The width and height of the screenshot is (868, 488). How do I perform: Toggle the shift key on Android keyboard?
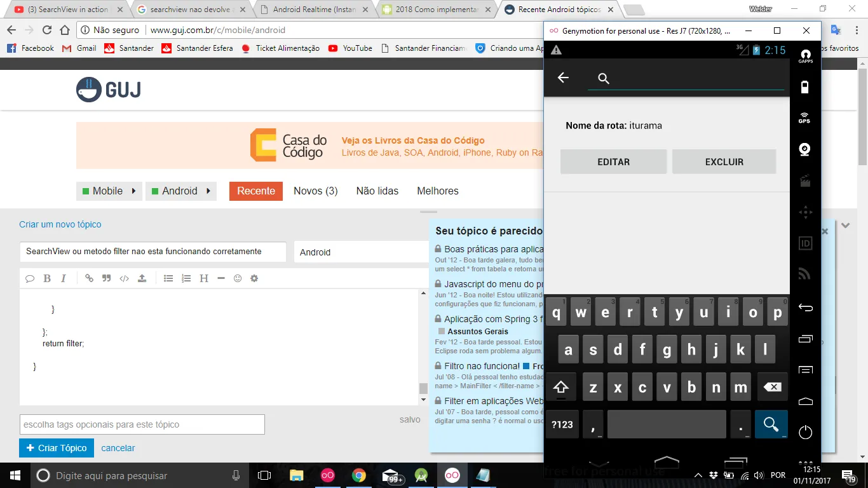[561, 387]
